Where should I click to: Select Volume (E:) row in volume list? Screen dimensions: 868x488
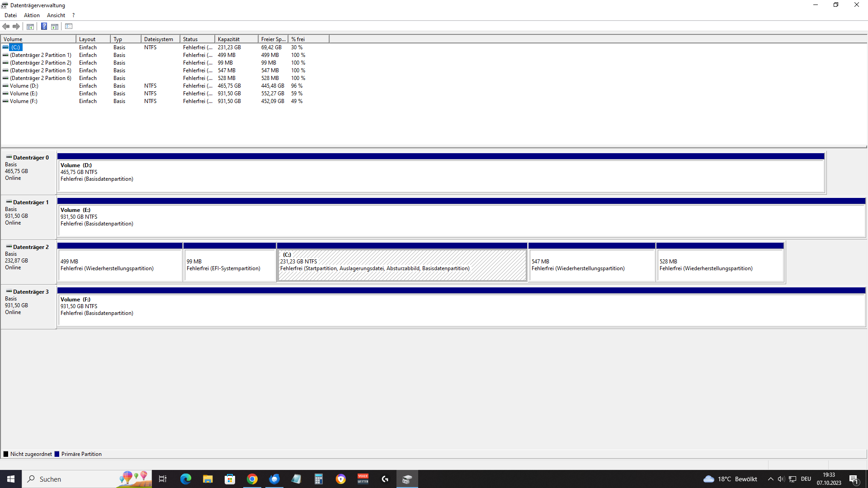click(x=24, y=94)
